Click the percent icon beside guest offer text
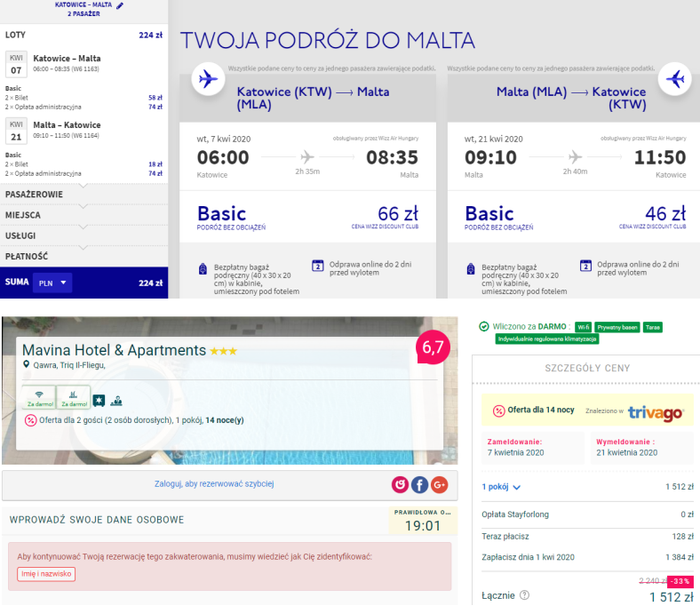The height and width of the screenshot is (606, 700). pyautogui.click(x=30, y=420)
